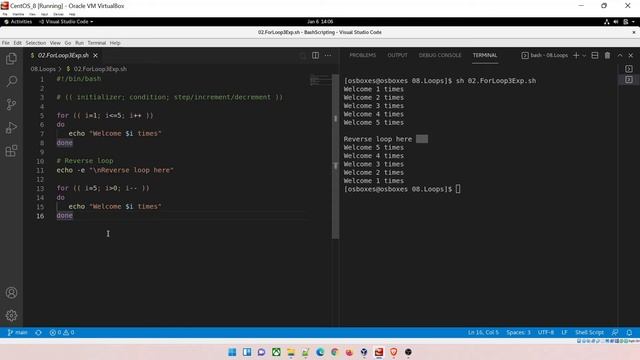
Task: Open the Source Control view
Action: point(11,104)
